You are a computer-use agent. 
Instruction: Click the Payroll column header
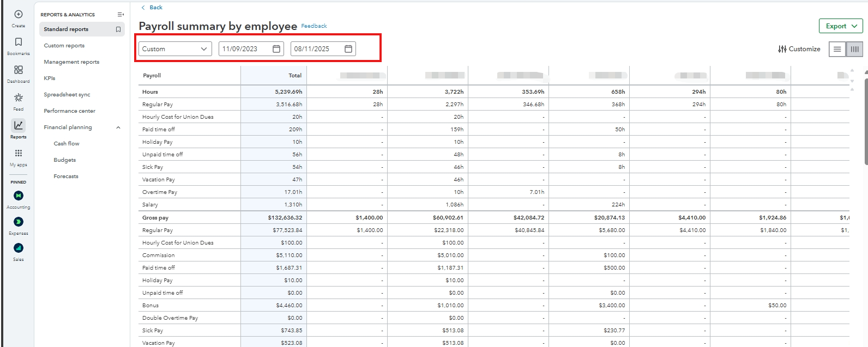[152, 76]
